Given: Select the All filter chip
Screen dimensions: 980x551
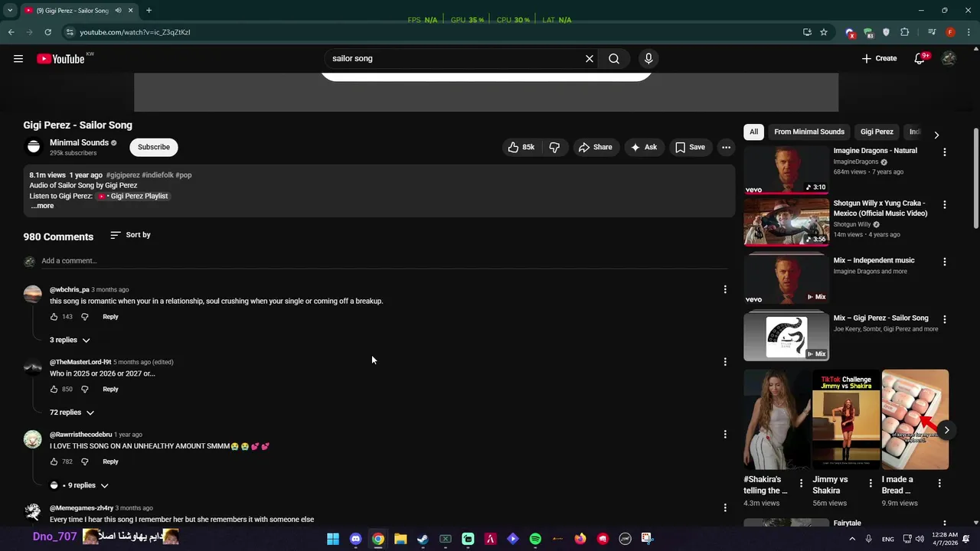Looking at the screenshot, I should [753, 132].
